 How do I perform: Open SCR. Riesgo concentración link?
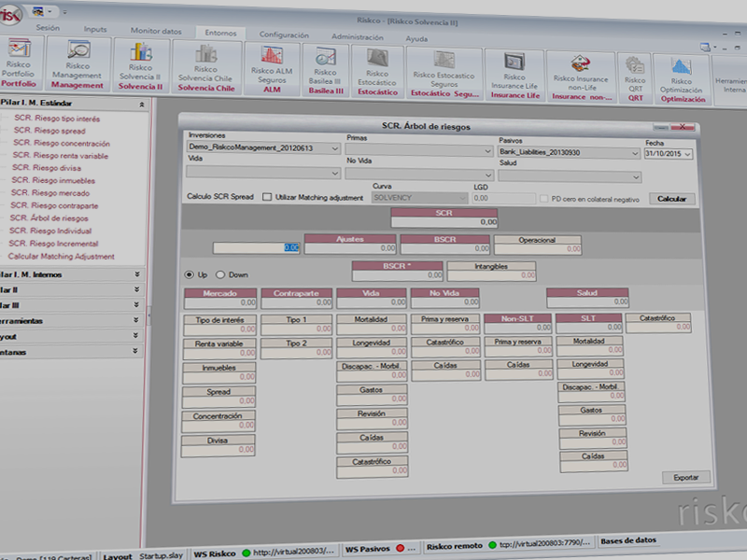(x=62, y=143)
